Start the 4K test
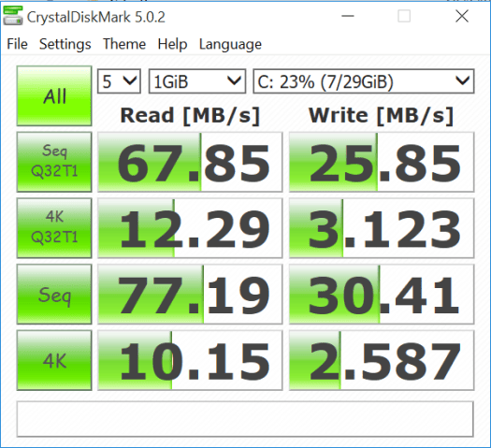 click(x=54, y=360)
